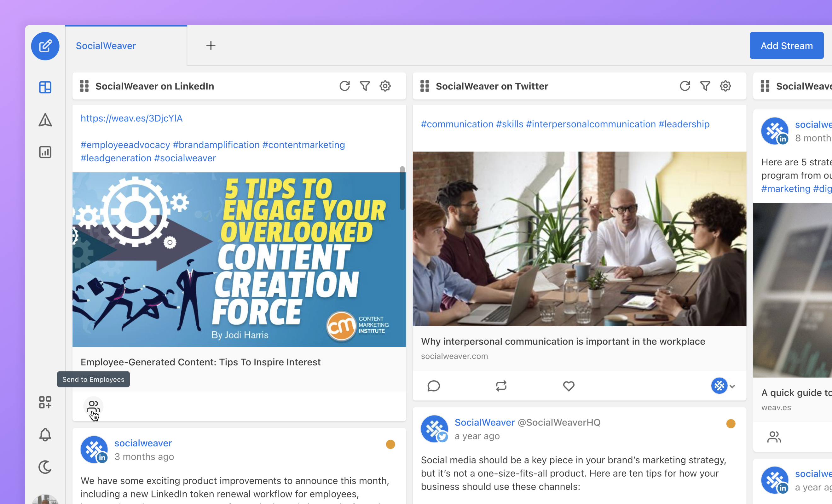
Task: Open socialweaver profile name, 3 months ago post
Action: pos(143,443)
